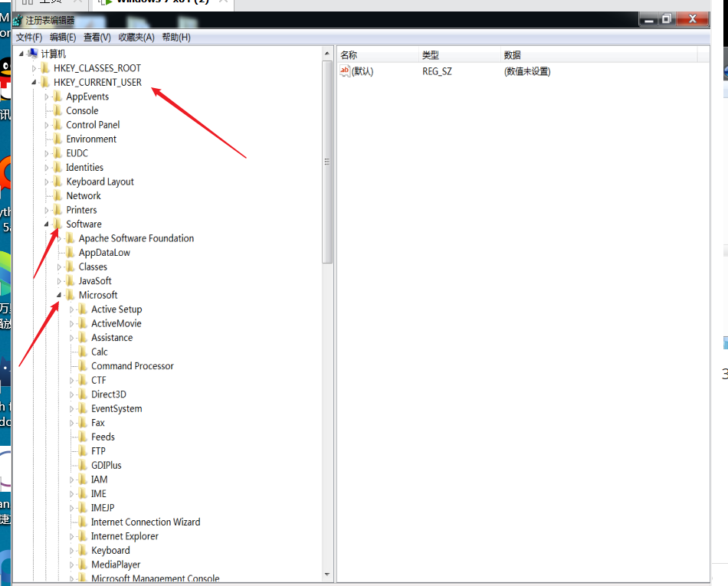Collapse the Microsoft key node

tap(60, 295)
